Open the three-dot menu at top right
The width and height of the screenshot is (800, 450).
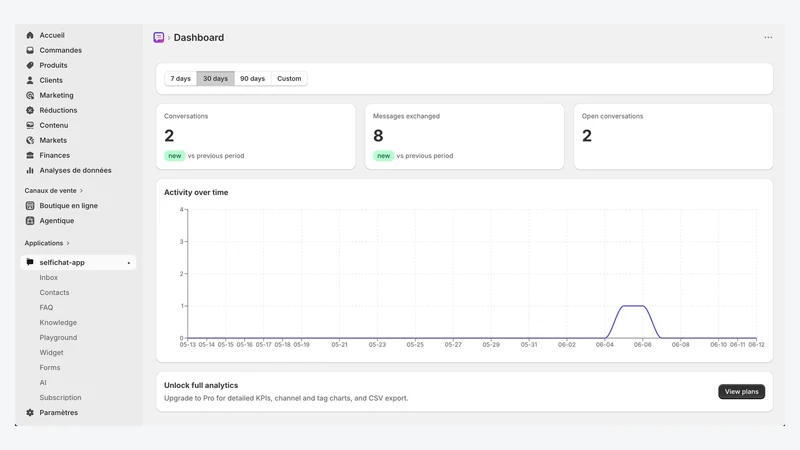coord(768,37)
